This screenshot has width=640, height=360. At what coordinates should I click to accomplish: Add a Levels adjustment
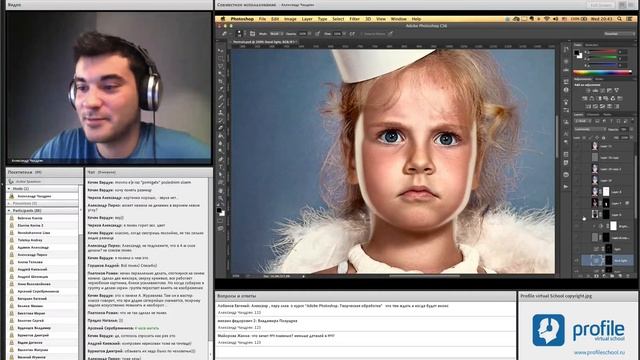(595, 90)
